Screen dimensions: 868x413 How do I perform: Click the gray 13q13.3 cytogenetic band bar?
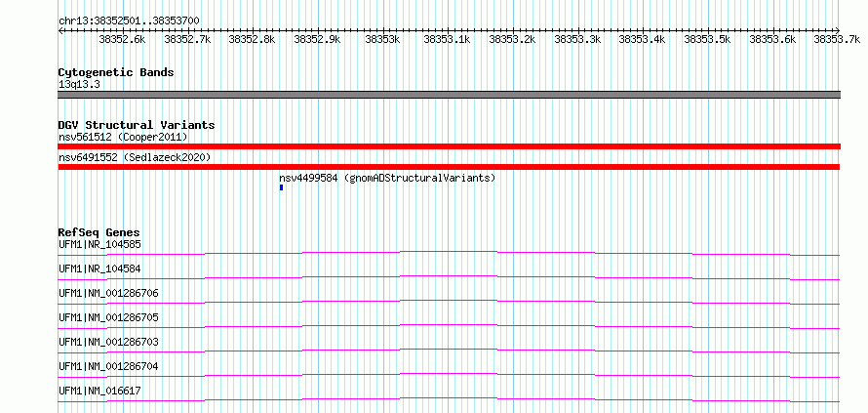[x=449, y=95]
